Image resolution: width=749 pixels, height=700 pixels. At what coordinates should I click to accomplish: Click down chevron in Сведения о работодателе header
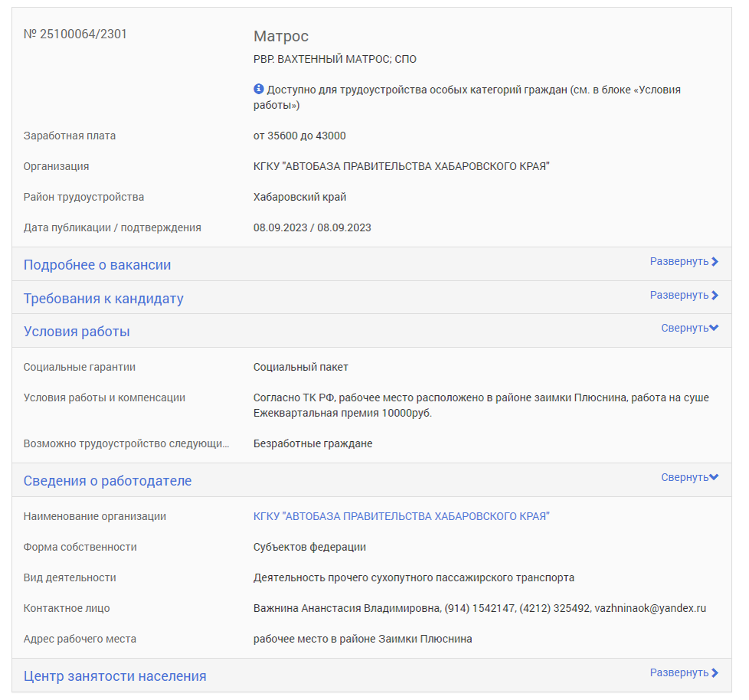point(714,477)
